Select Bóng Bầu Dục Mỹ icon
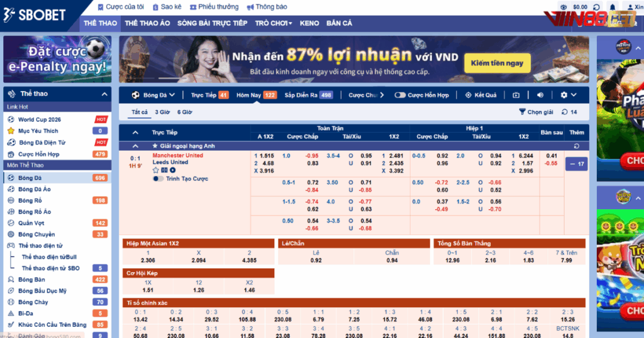This screenshot has width=644, height=338. coord(11,291)
